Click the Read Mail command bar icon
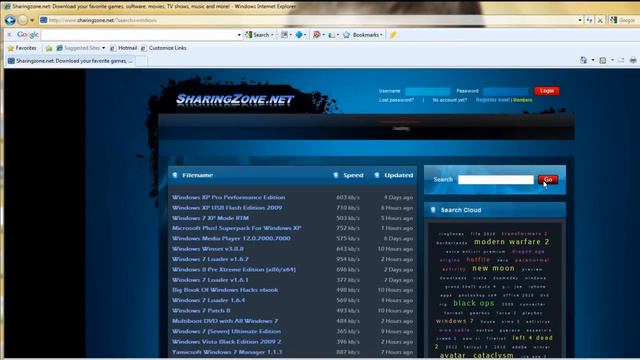This screenshot has width=640, height=360. pyautogui.click(x=621, y=60)
